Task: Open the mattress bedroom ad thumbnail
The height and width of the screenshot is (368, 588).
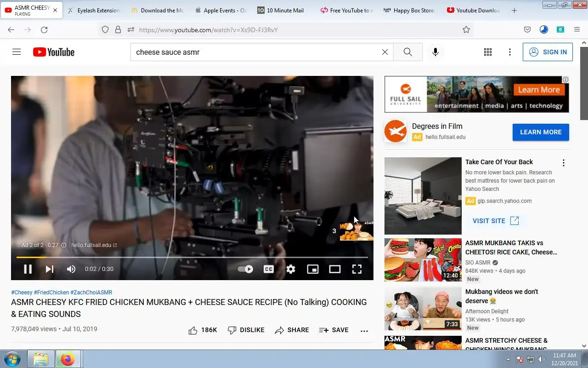Action: [423, 196]
